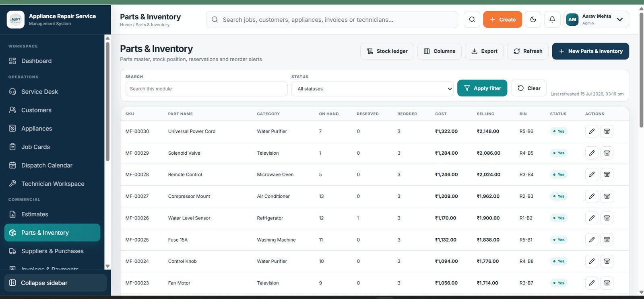The width and height of the screenshot is (644, 299).
Task: Edit the Compressor Mount row
Action: (x=592, y=196)
